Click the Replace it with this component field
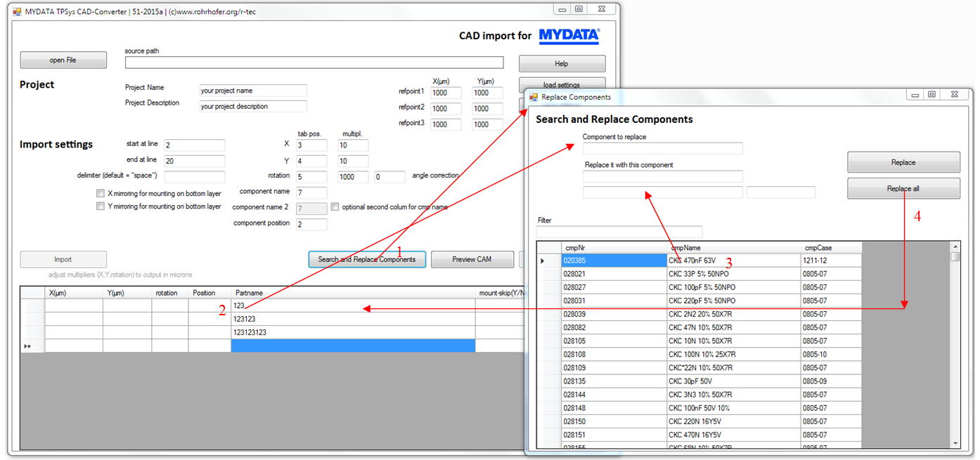 [663, 176]
